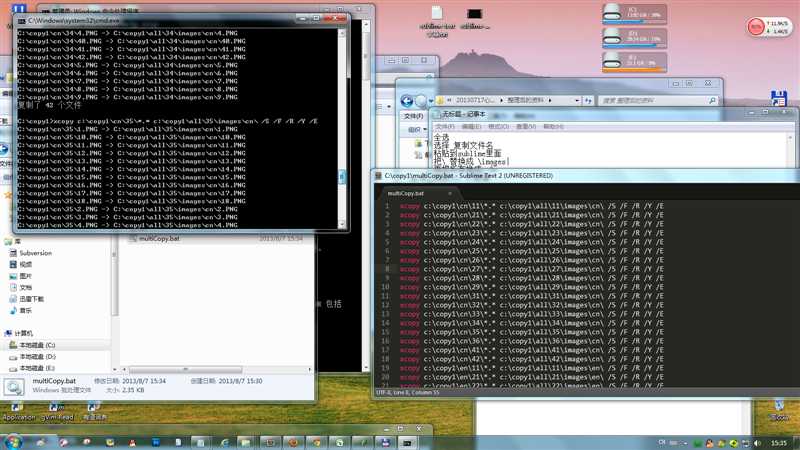The width and height of the screenshot is (800, 450).
Task: Click E: drive gadget with orange bar
Action: pyautogui.click(x=634, y=62)
